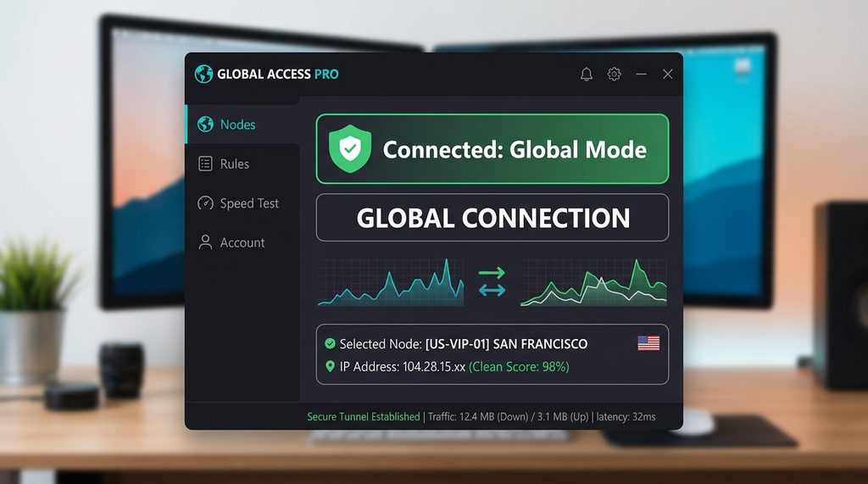
Task: Click the GLOBAL CONNECTION button
Action: pos(492,217)
